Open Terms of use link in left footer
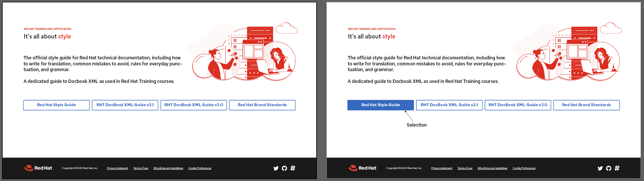Image resolution: width=644 pixels, height=181 pixels. click(x=141, y=168)
